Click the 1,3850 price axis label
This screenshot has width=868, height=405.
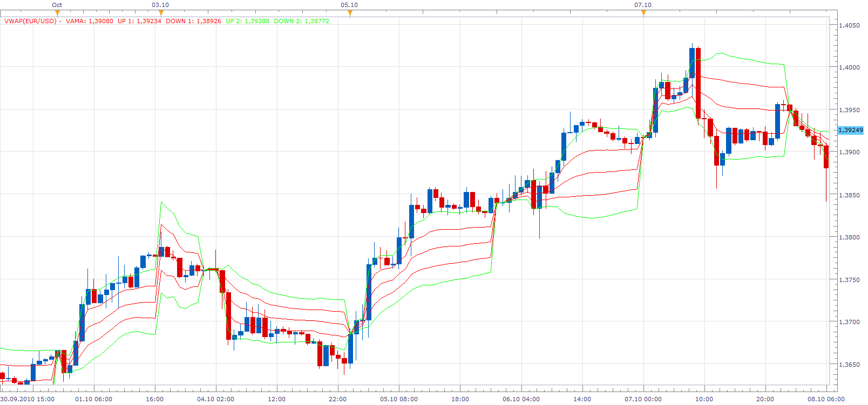pyautogui.click(x=850, y=195)
